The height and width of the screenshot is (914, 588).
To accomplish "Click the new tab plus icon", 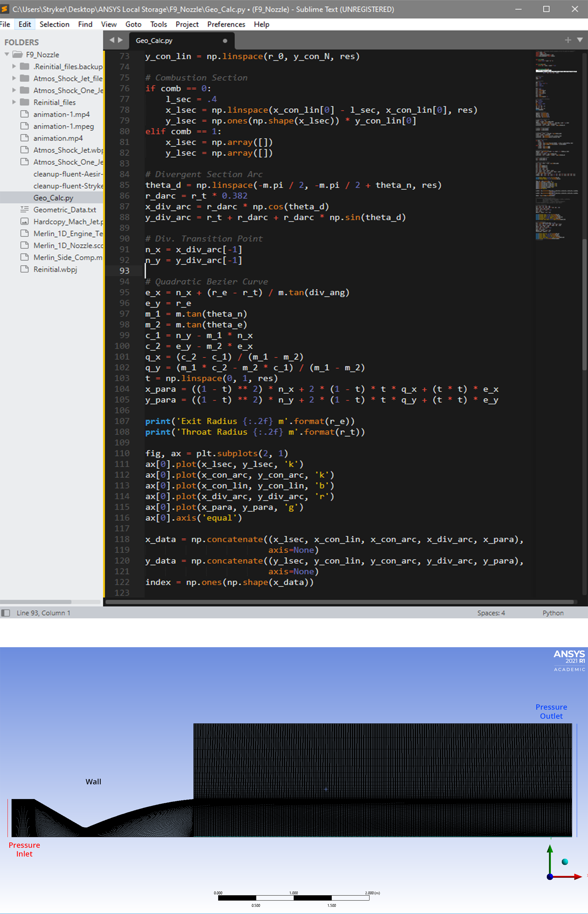I will 568,40.
